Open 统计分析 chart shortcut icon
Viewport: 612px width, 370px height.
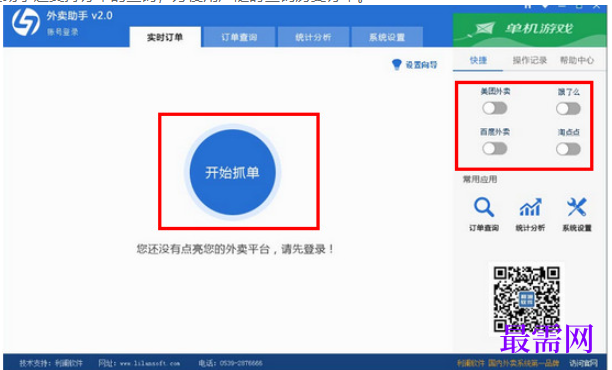click(x=530, y=207)
